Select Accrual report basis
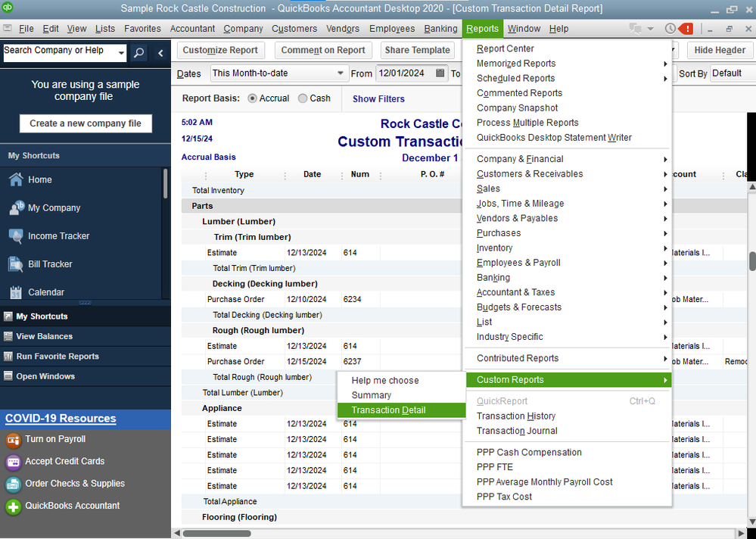Image resolution: width=756 pixels, height=539 pixels. 252,98
